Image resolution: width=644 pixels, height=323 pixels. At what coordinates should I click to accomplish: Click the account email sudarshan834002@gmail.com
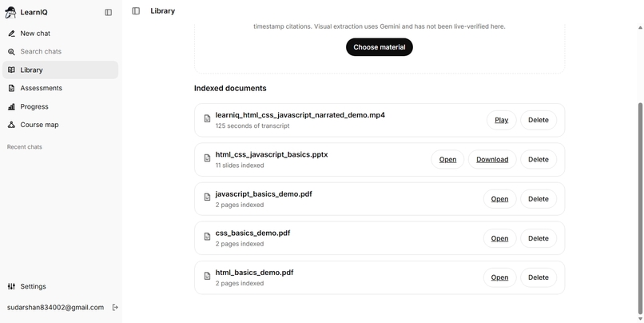tap(55, 307)
